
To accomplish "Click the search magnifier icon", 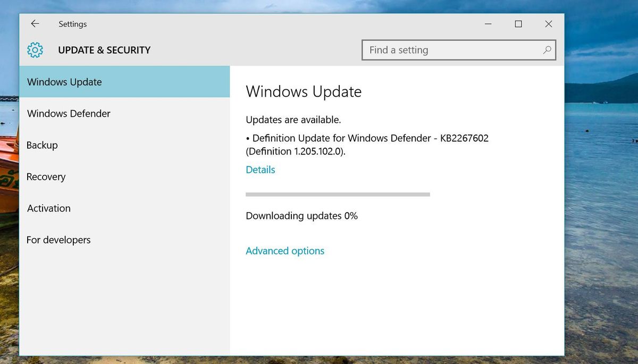I will tap(547, 50).
